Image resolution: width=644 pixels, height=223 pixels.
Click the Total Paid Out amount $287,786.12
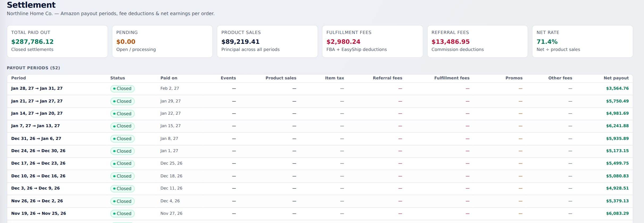[x=32, y=42]
